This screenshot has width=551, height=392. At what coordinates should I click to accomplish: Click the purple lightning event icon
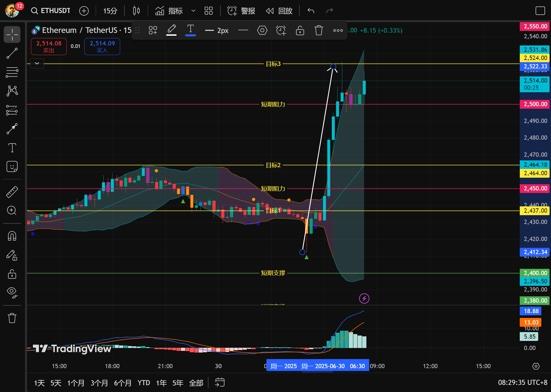(364, 298)
